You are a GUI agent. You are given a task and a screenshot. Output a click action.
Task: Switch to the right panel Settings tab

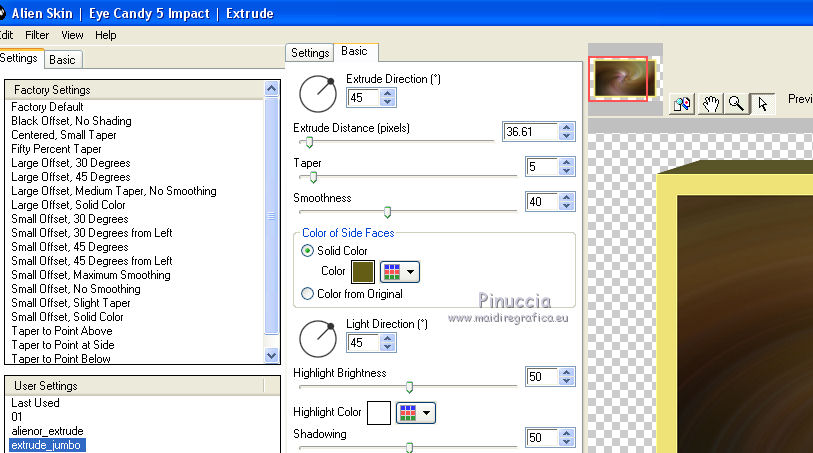tap(310, 53)
